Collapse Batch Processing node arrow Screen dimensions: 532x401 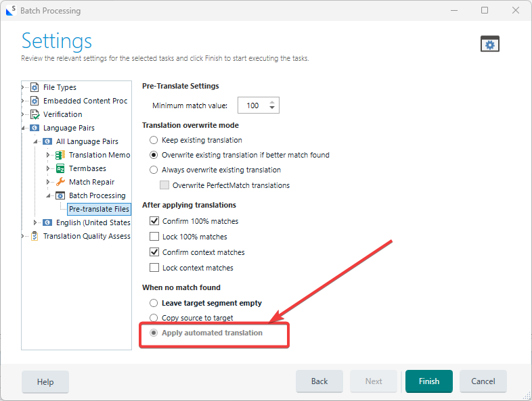[48, 195]
